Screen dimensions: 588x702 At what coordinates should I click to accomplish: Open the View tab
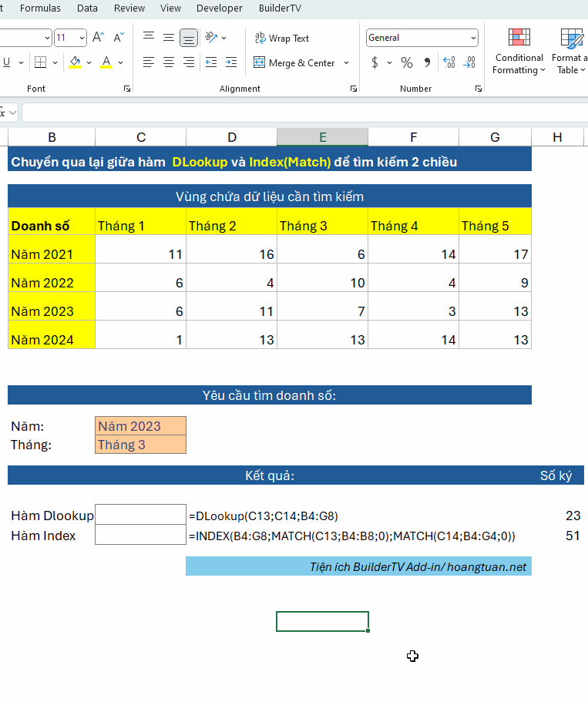click(170, 8)
